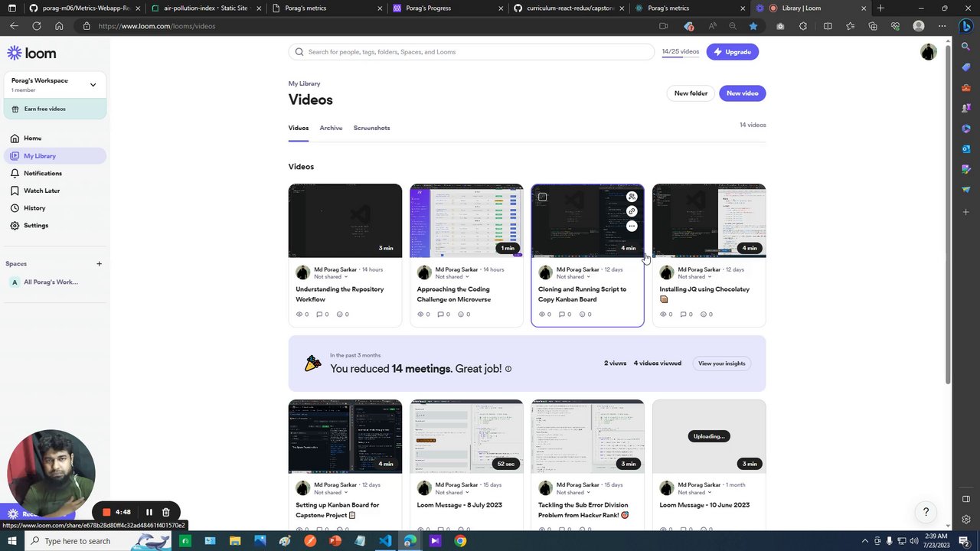The height and width of the screenshot is (551, 980).
Task: Open Not shared dropdown on Installing JQ card
Action: tap(695, 277)
